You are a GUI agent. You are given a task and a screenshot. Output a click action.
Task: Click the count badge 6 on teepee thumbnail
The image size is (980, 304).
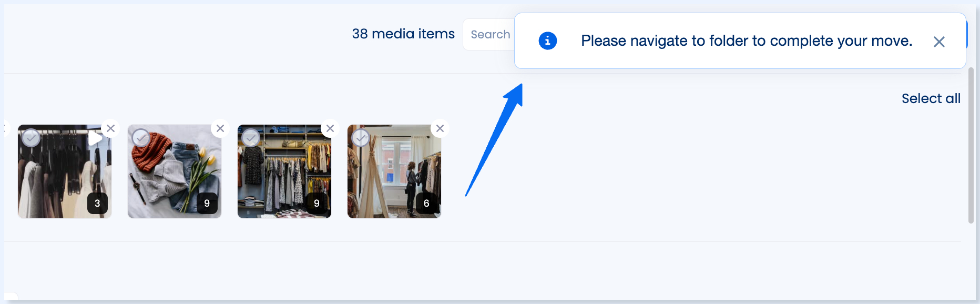426,203
